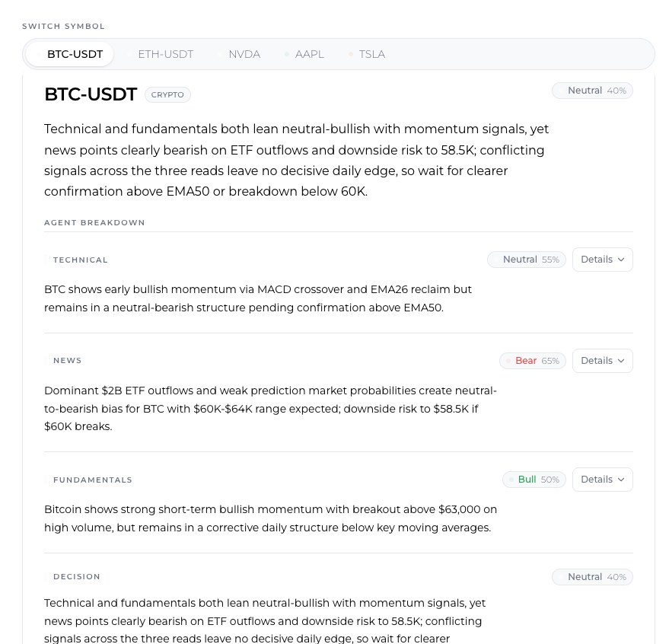Screen dimensions: 669x644
Task: Select the TSLA symbol tab
Action: [x=368, y=54]
